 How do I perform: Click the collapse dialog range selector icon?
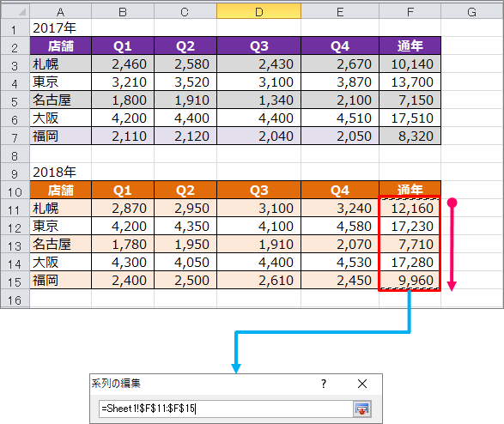(362, 409)
